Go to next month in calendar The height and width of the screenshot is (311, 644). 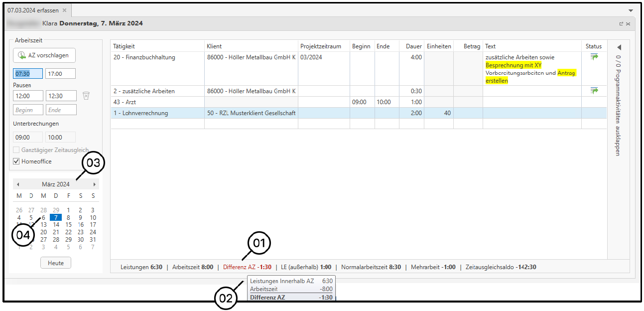click(x=94, y=184)
